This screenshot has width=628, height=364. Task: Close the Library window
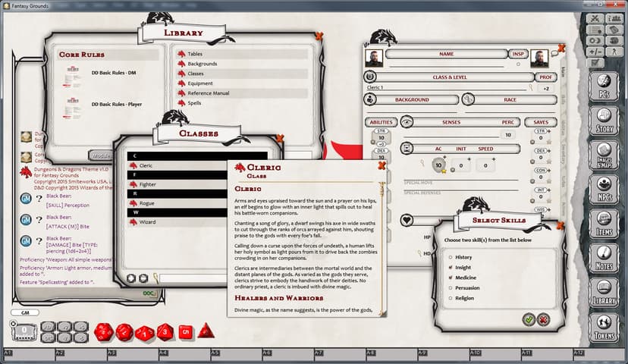click(x=319, y=36)
